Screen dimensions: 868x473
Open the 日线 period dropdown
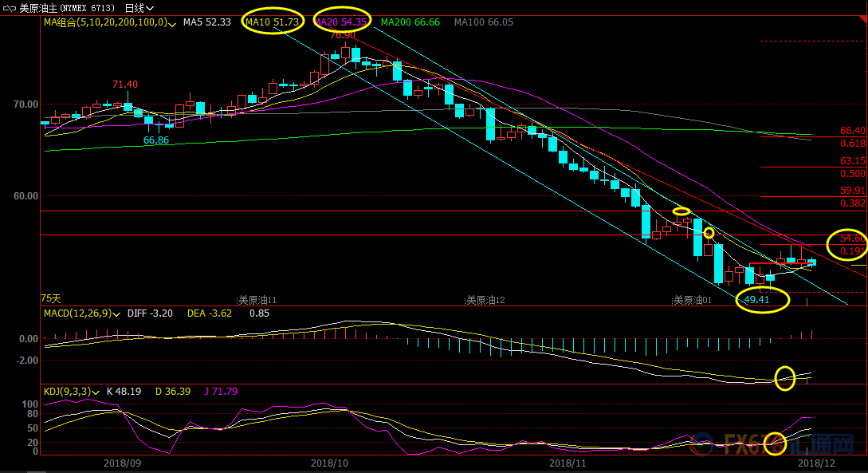pos(139,7)
